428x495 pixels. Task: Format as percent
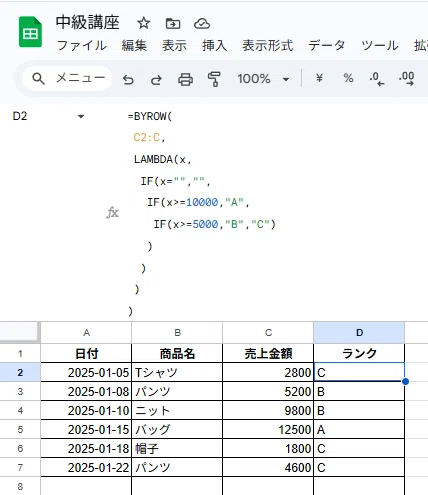tap(348, 78)
